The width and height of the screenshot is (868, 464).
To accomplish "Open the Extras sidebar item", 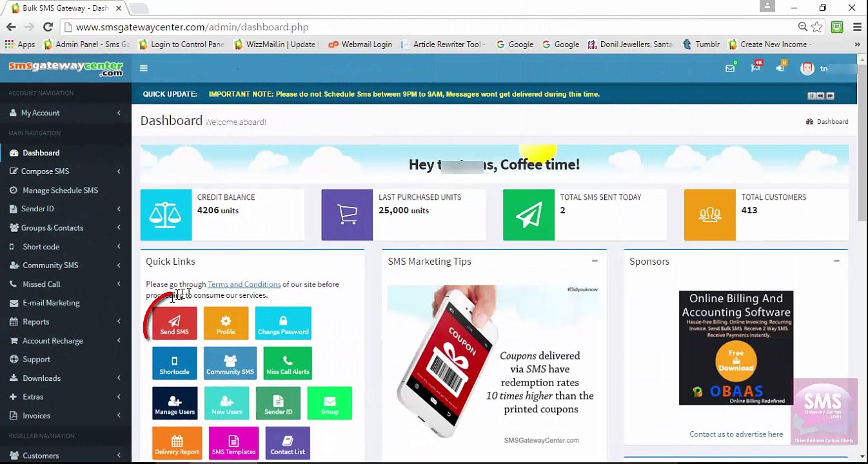I will (x=66, y=397).
